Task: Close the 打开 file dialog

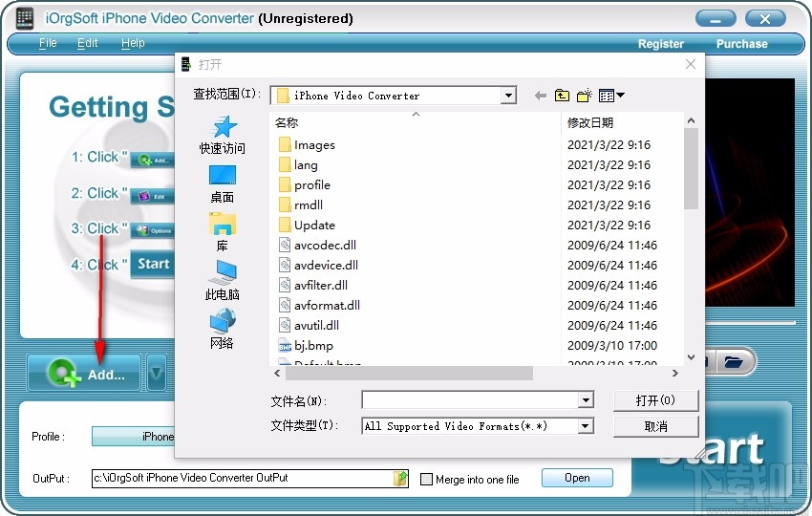Action: point(691,64)
